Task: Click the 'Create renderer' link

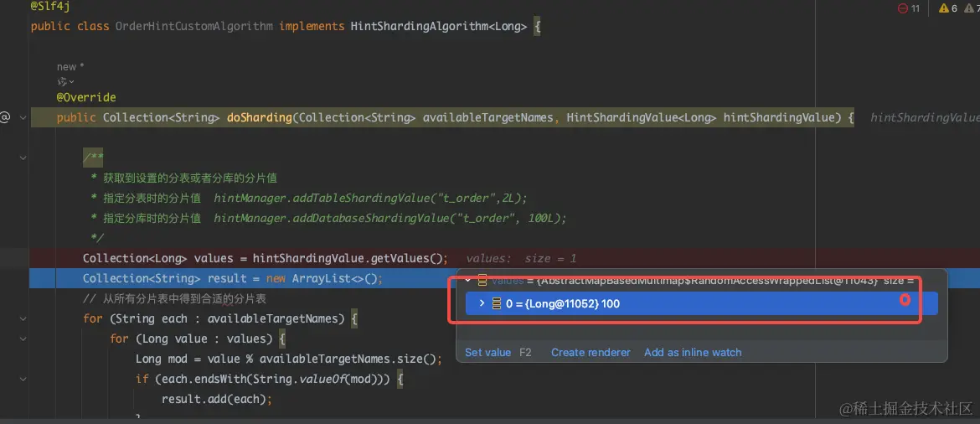Action: click(591, 352)
